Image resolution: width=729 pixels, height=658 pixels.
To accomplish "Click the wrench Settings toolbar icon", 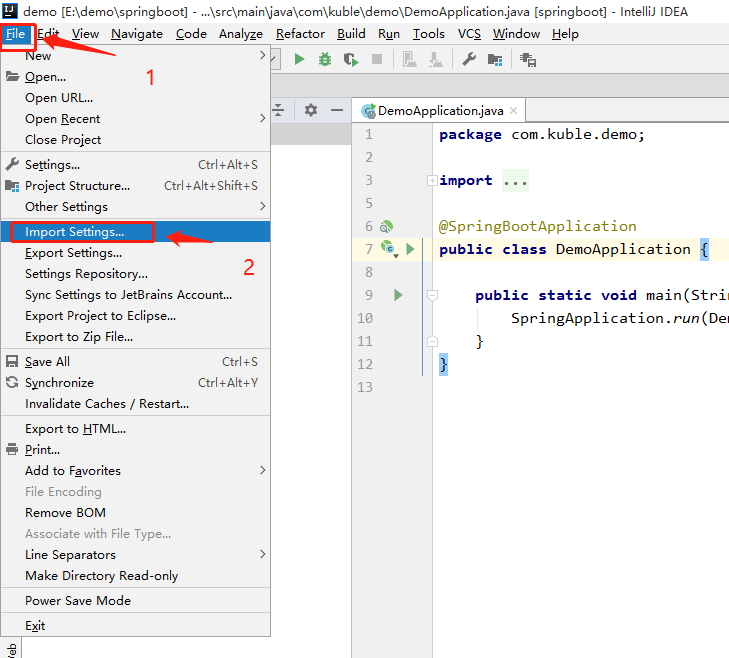I will point(469,60).
